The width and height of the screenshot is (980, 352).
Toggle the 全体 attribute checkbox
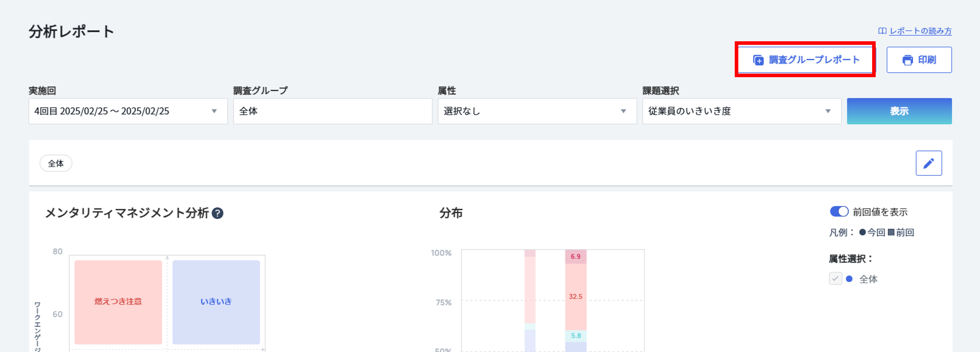[835, 279]
